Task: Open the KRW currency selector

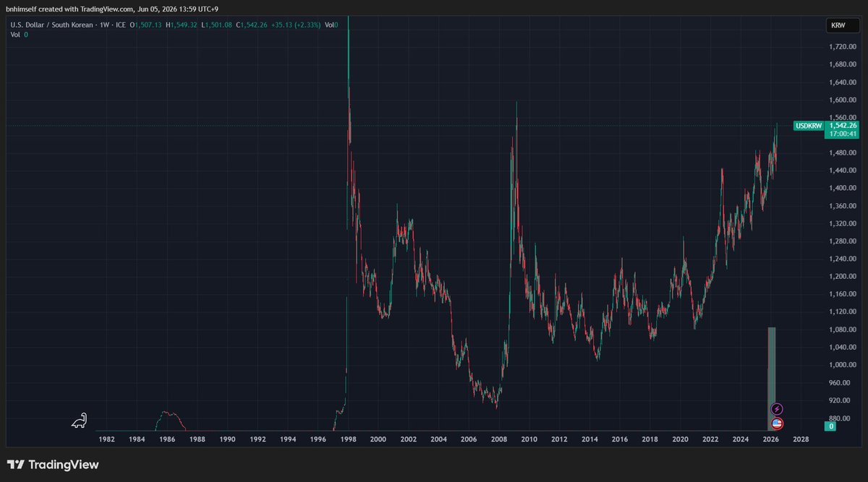Action: click(844, 26)
